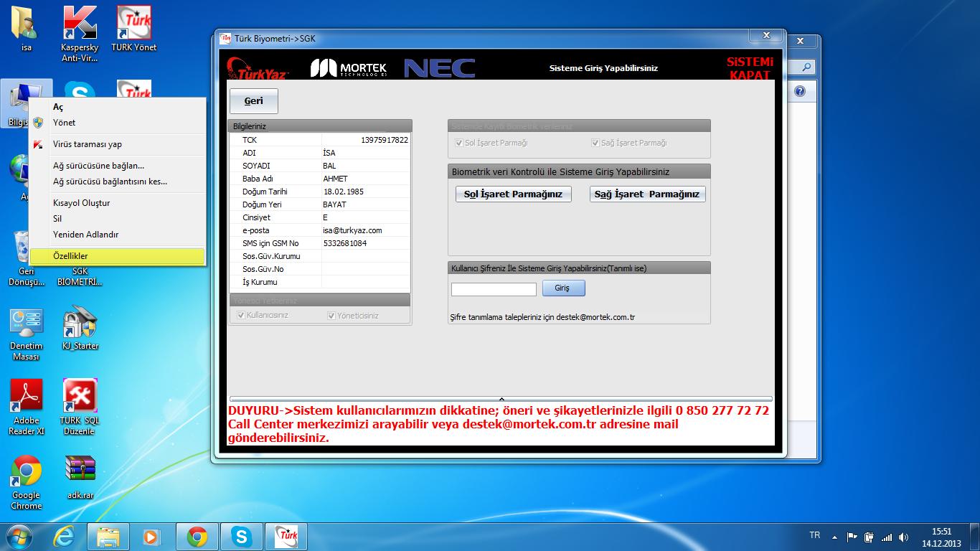Click the e-posta value isa@turkyaz.com
This screenshot has height=551, width=980.
(x=352, y=230)
